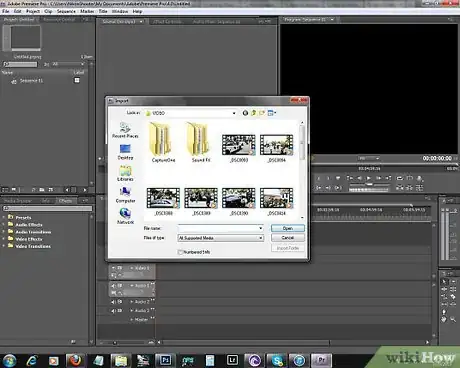Image resolution: width=460 pixels, height=368 pixels.
Task: Open Photoshop from the taskbar
Action: pyautogui.click(x=165, y=360)
